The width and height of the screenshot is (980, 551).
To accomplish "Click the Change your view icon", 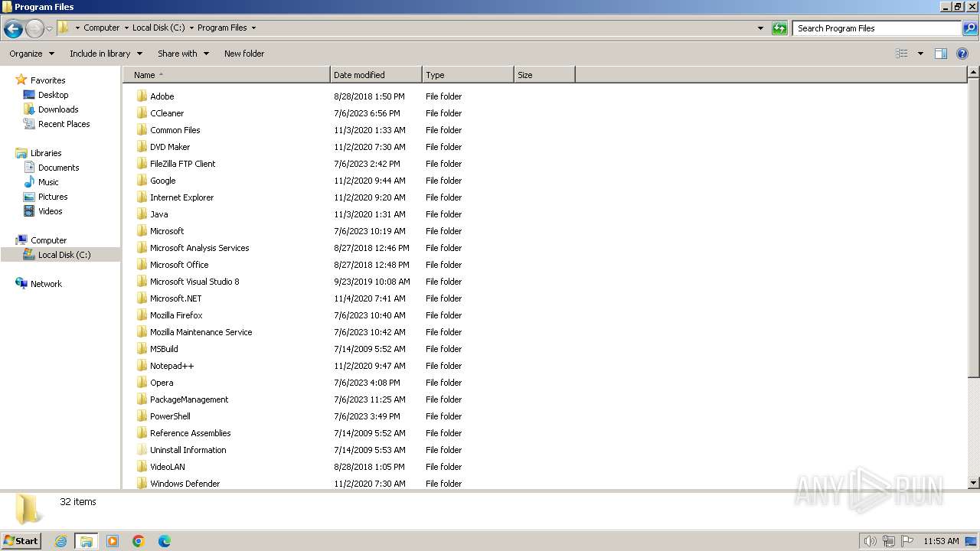I will pyautogui.click(x=902, y=54).
